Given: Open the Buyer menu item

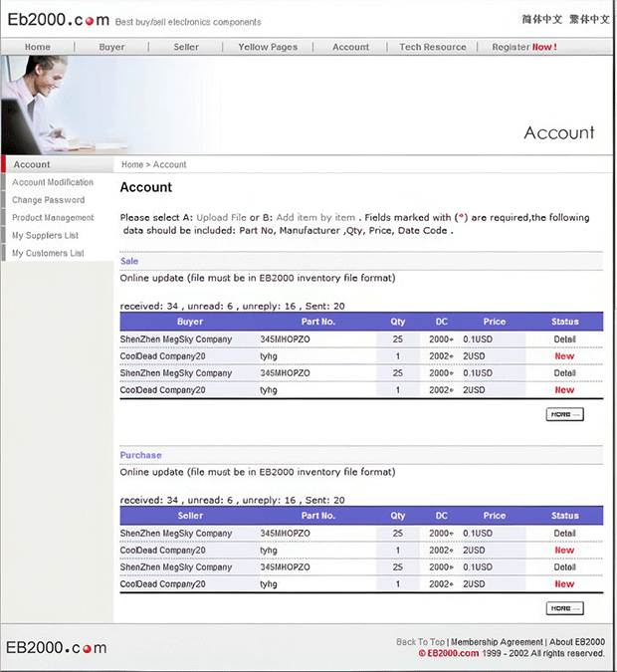Looking at the screenshot, I should (111, 47).
